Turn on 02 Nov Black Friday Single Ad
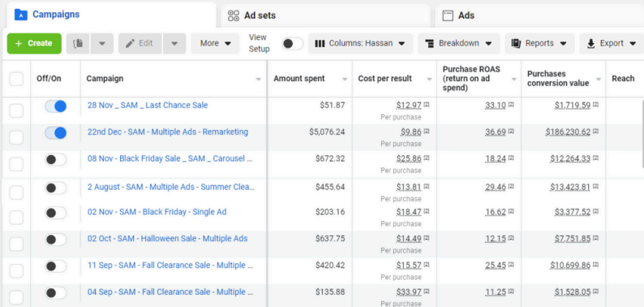Image resolution: width=644 pixels, height=307 pixels. click(x=56, y=213)
